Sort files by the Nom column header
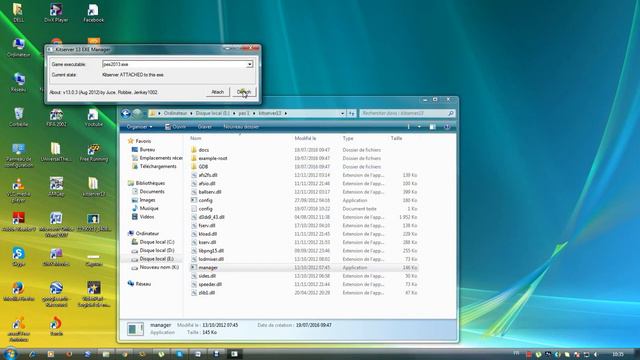 pos(196,138)
